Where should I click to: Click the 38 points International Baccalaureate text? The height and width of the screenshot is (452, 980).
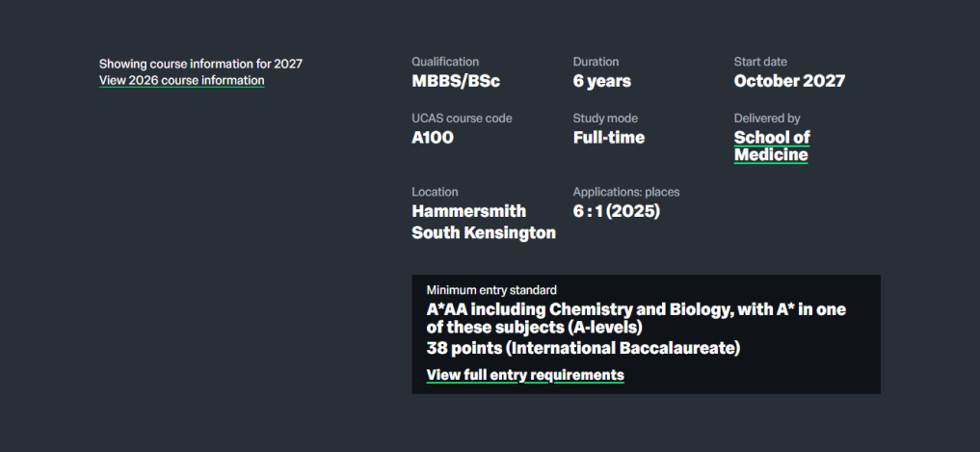[583, 348]
